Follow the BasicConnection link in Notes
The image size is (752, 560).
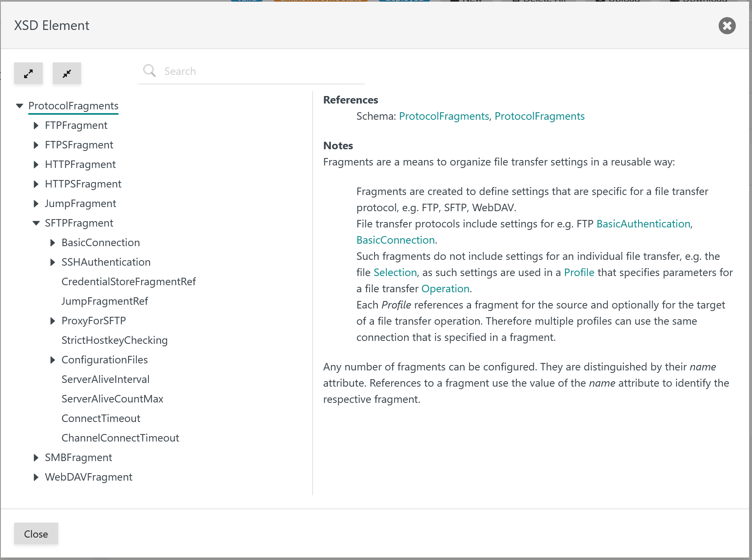point(396,240)
